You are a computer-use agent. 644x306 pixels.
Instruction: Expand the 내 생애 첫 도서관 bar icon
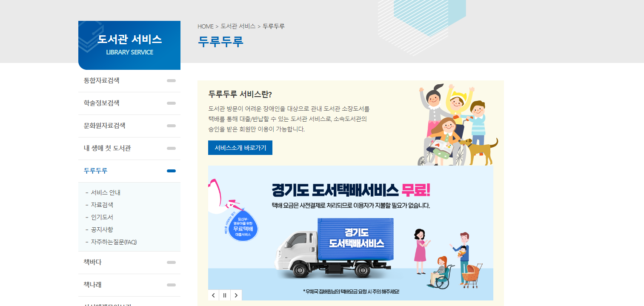171,148
